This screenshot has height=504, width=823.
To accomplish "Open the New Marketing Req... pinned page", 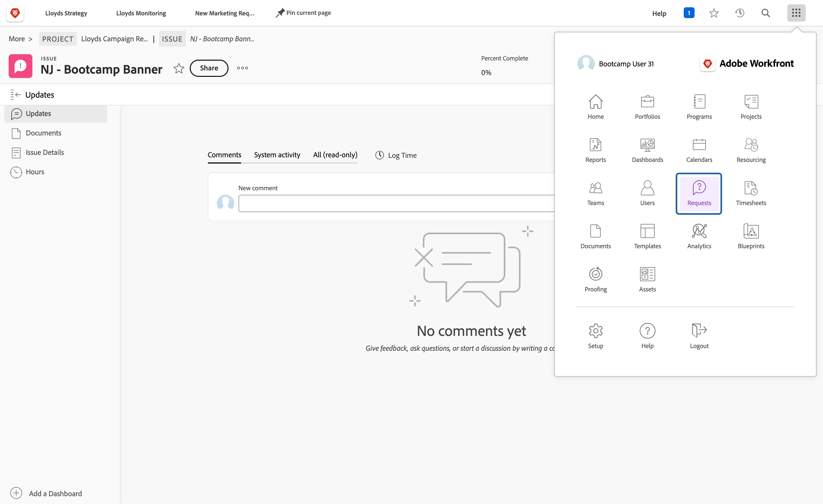I will click(225, 13).
